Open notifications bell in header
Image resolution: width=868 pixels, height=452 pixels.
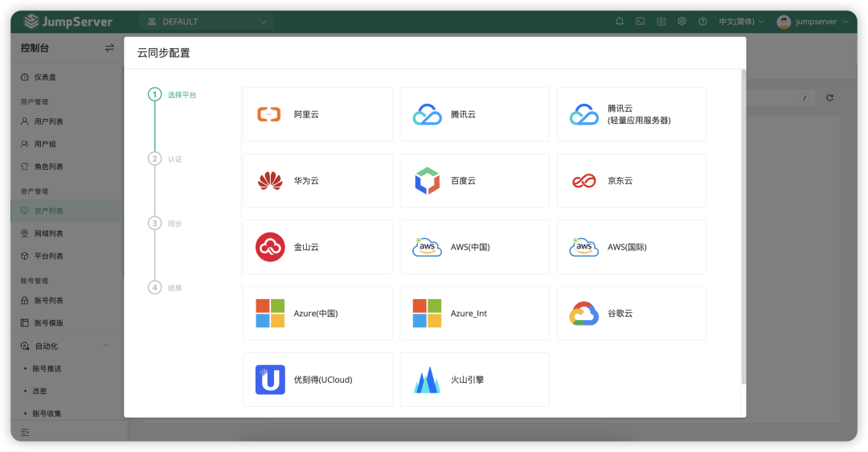(620, 22)
